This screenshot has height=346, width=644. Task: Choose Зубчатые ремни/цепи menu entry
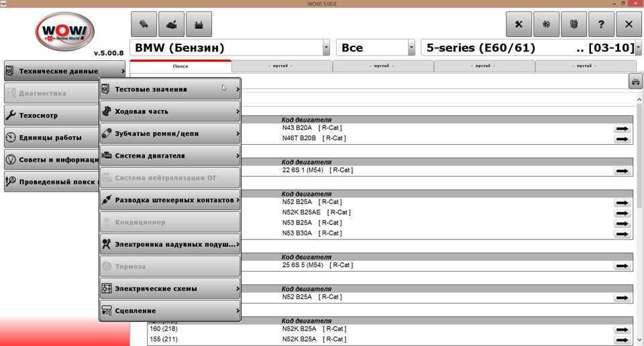(170, 133)
